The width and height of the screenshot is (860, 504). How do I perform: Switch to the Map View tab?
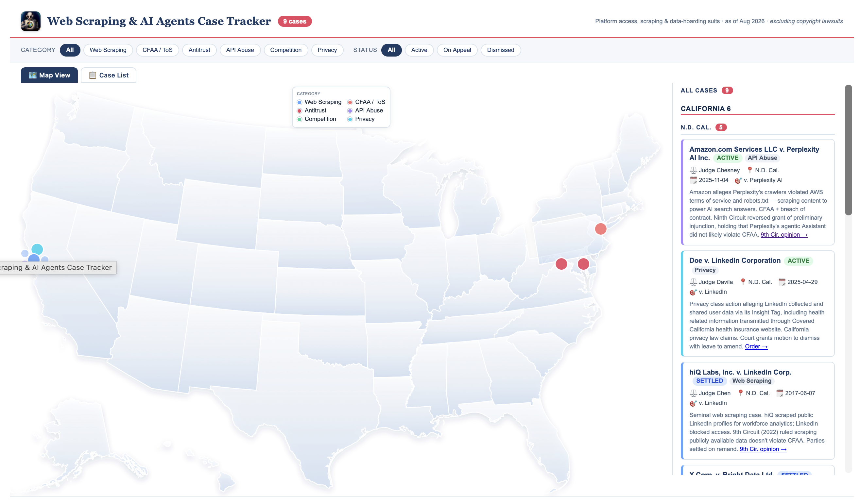[x=49, y=75]
